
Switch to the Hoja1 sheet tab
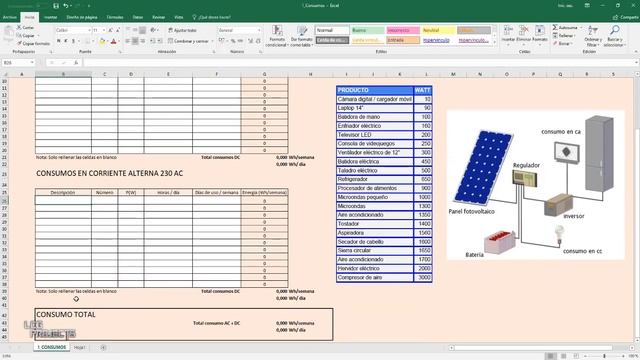[x=80, y=347]
